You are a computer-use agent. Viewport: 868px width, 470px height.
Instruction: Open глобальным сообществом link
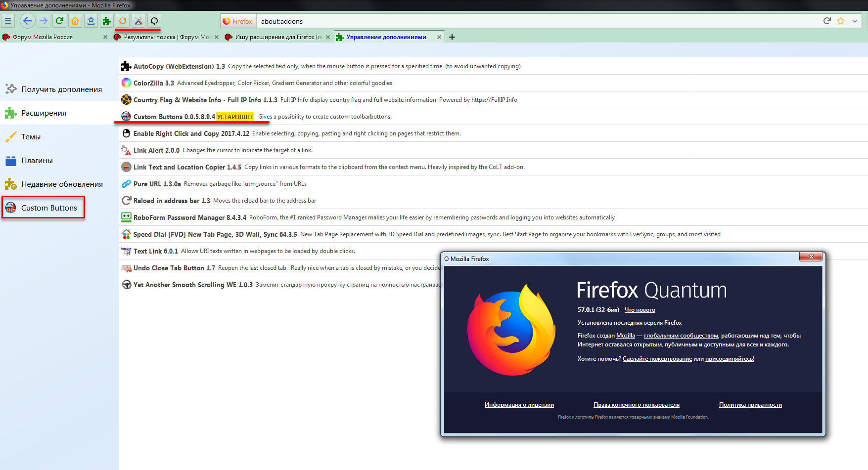point(681,336)
